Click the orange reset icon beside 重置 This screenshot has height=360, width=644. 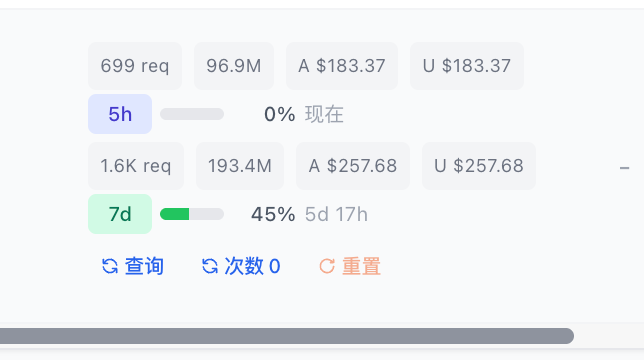pos(327,266)
